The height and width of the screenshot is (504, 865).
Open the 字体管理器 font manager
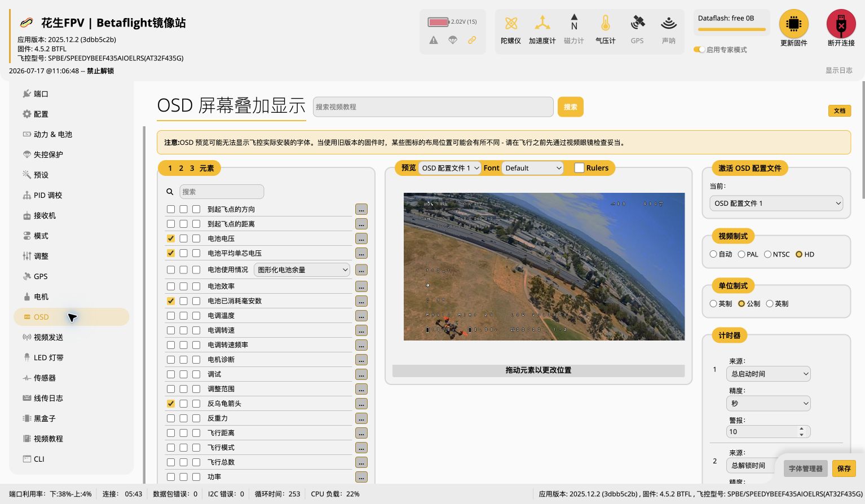(806, 468)
